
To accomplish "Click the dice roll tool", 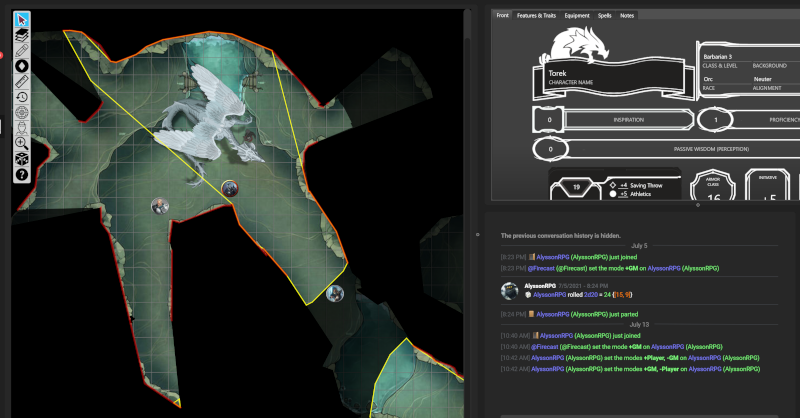I will (x=21, y=159).
